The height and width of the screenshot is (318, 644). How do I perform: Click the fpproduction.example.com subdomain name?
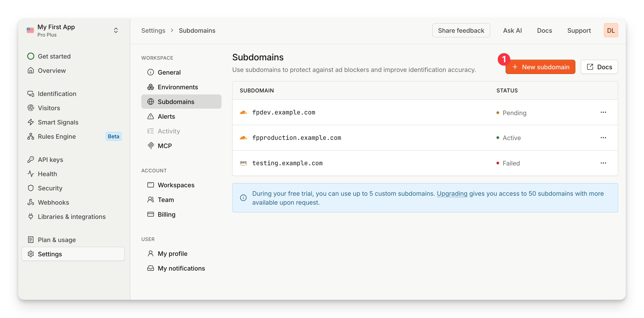coord(297,138)
